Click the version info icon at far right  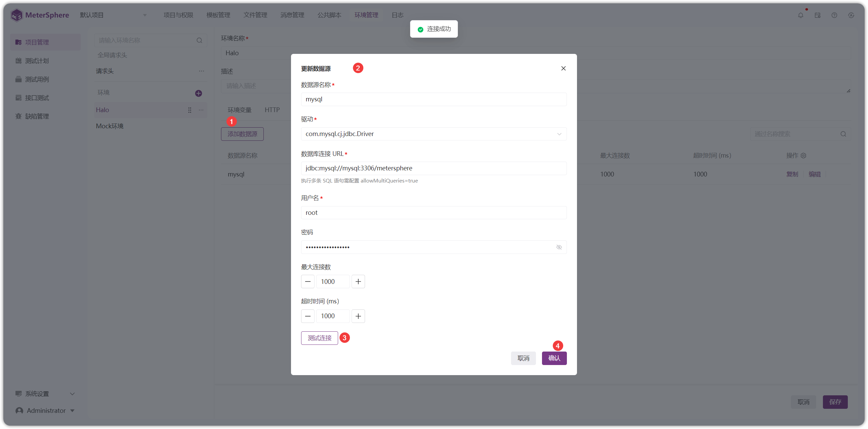click(851, 15)
